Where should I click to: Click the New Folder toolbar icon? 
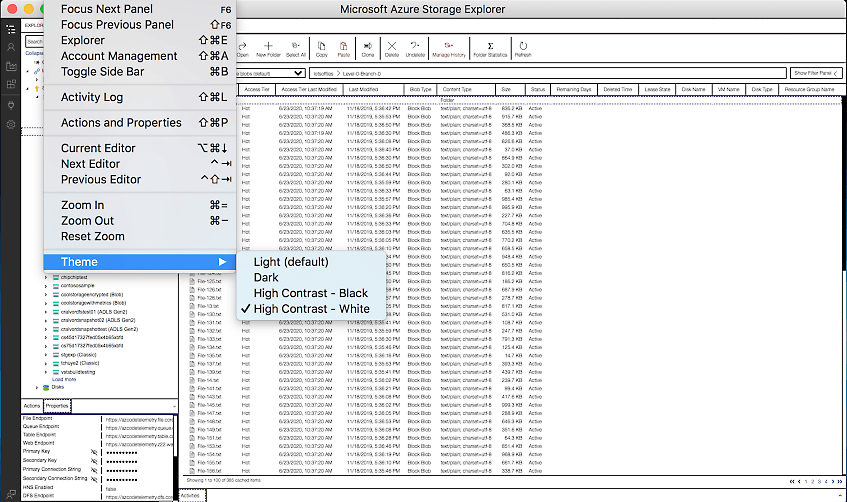point(269,48)
